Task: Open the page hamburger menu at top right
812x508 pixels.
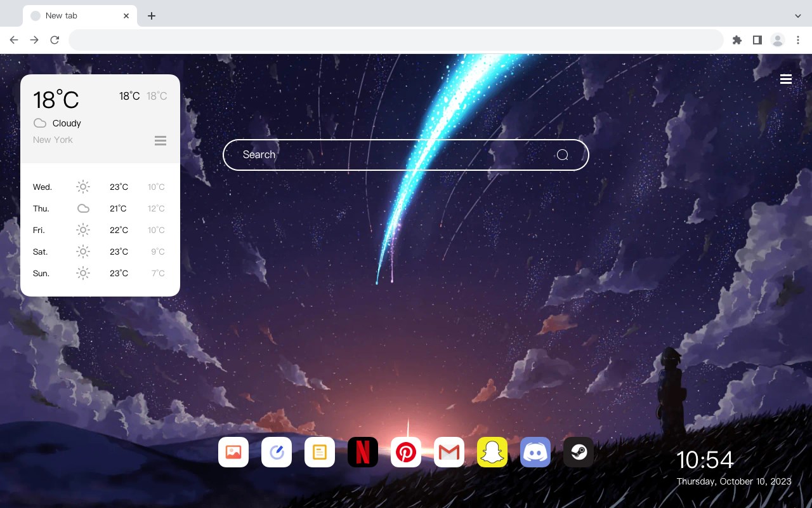Action: point(786,79)
